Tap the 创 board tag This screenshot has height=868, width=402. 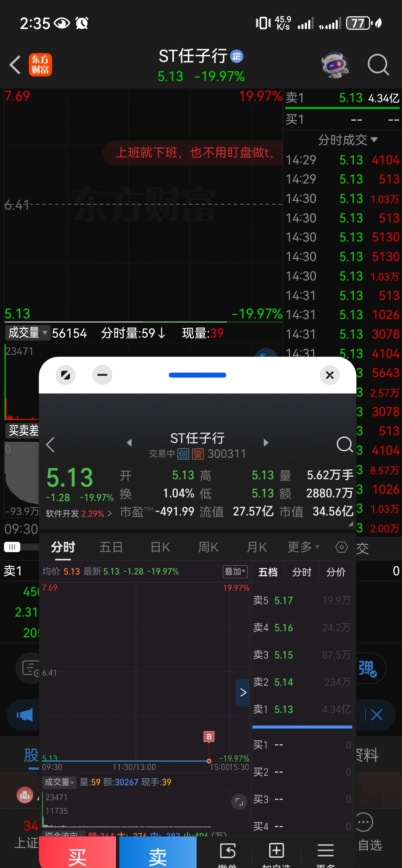tap(183, 454)
